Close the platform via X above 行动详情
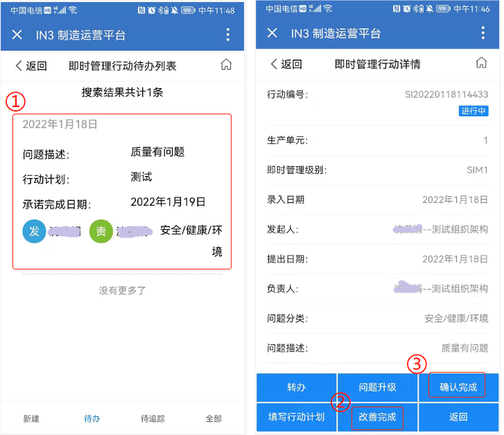 coord(272,33)
